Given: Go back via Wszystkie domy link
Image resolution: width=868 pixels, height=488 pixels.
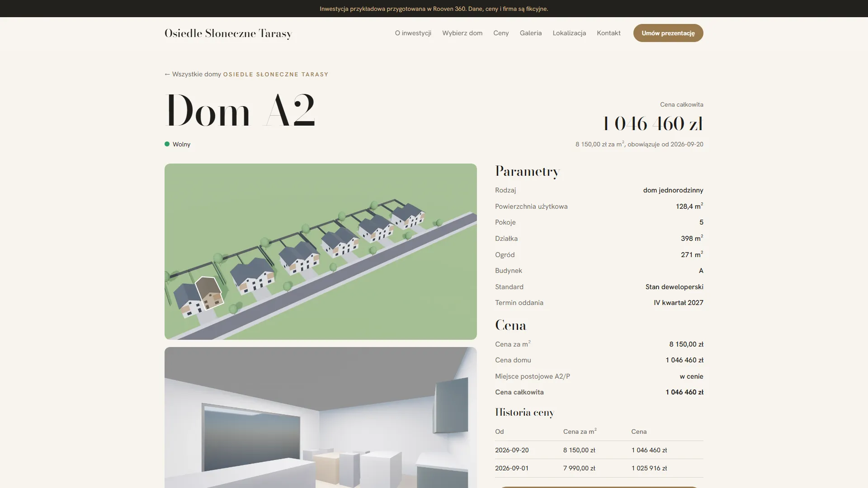Looking at the screenshot, I should point(193,74).
